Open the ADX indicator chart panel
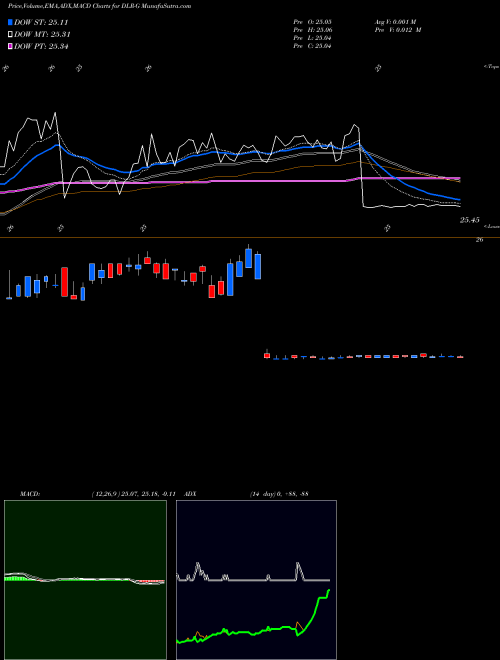Screen dimensions: 500x660 (256, 580)
